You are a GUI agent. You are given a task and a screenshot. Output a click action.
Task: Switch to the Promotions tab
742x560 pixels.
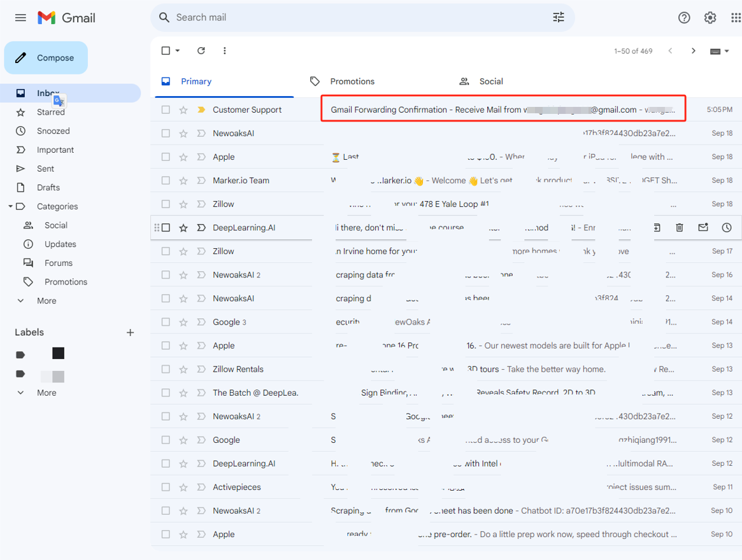352,81
